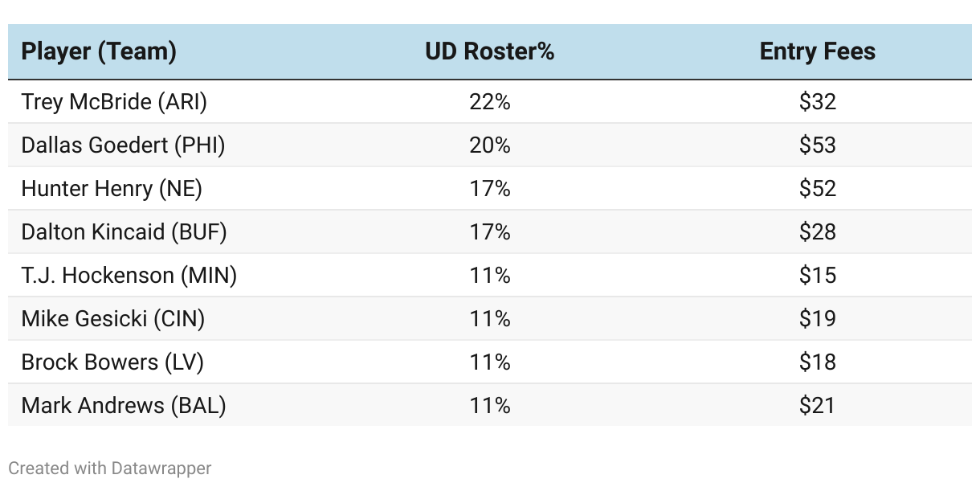This screenshot has height=487, width=980.
Task: Click the $21 entry fee
Action: tap(817, 405)
